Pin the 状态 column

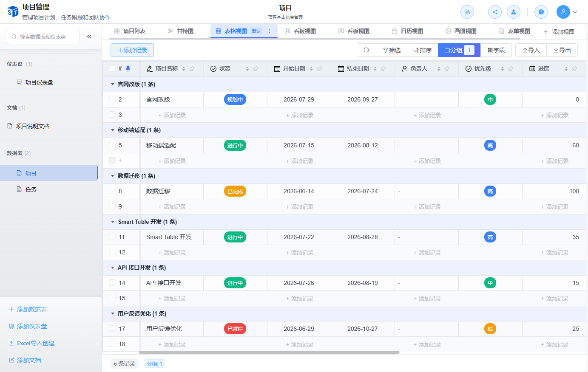click(x=256, y=69)
